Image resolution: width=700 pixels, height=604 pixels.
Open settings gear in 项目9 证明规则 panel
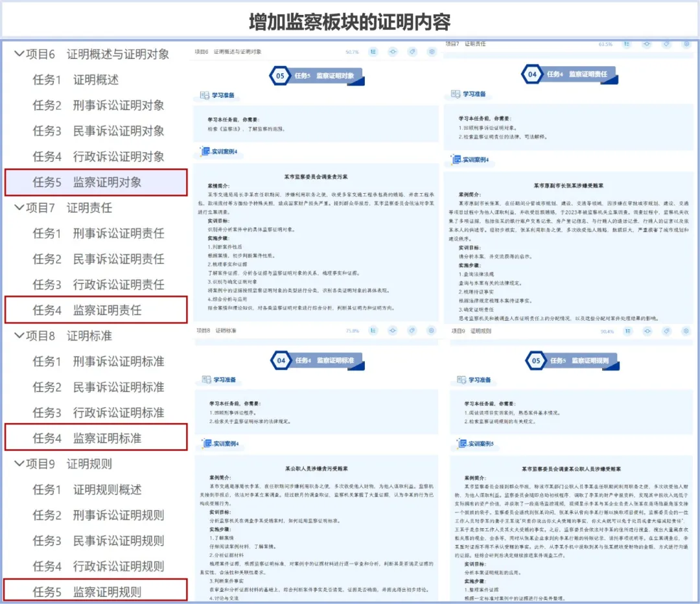[x=686, y=331]
